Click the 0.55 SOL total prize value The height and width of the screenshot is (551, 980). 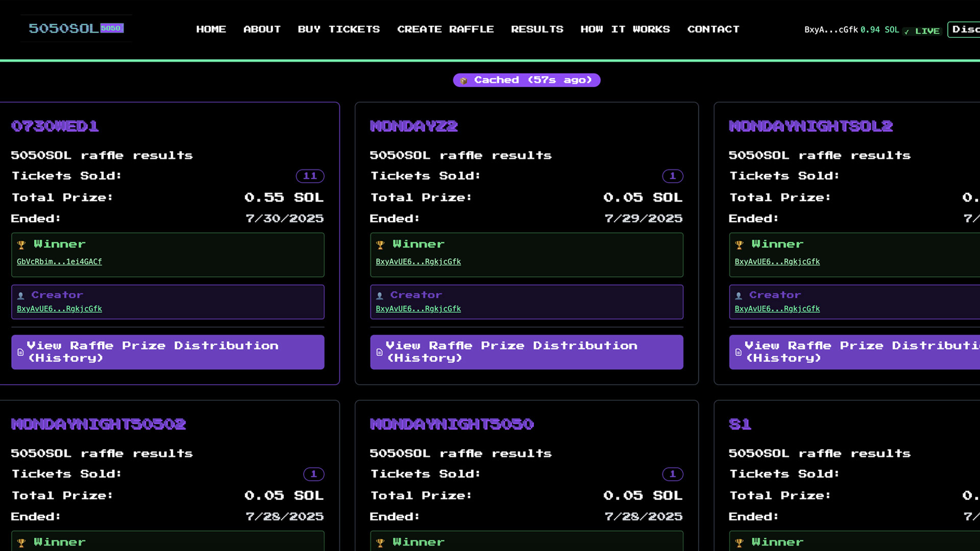284,197
